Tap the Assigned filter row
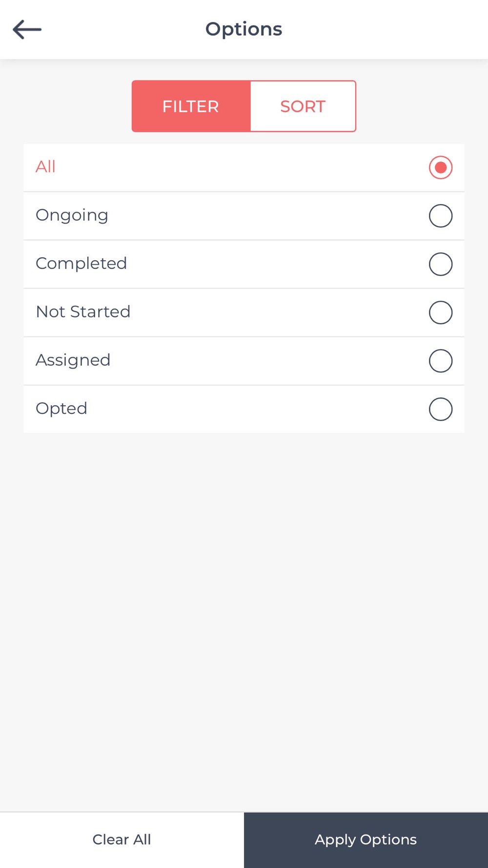488x868 pixels. coord(244,361)
